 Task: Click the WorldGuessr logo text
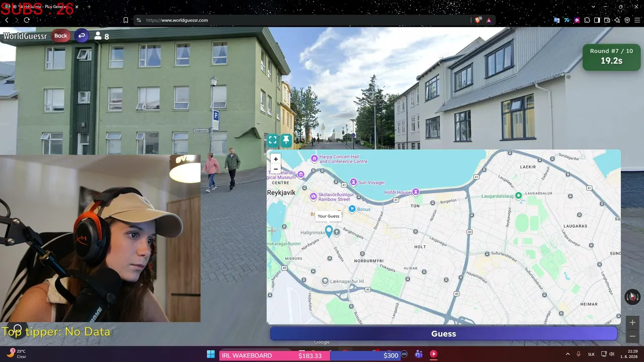coord(25,36)
